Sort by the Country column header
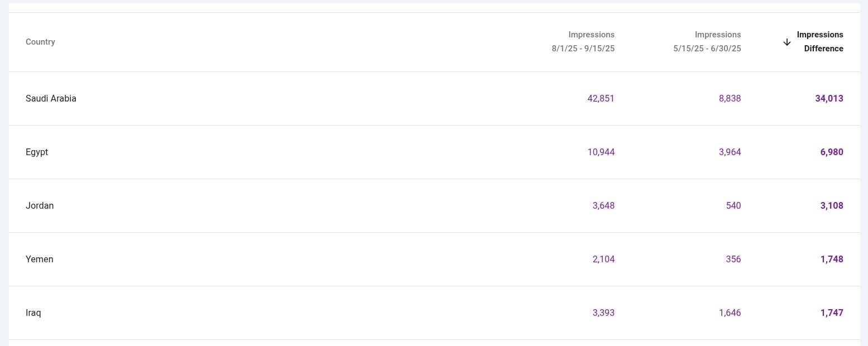 [40, 42]
